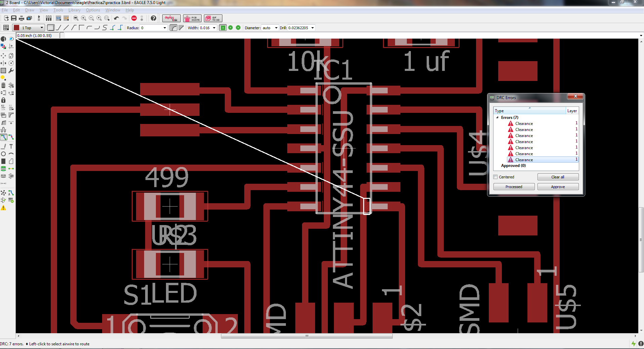The height and width of the screenshot is (349, 644).
Task: Click the red Stop command icon
Action: tap(134, 18)
